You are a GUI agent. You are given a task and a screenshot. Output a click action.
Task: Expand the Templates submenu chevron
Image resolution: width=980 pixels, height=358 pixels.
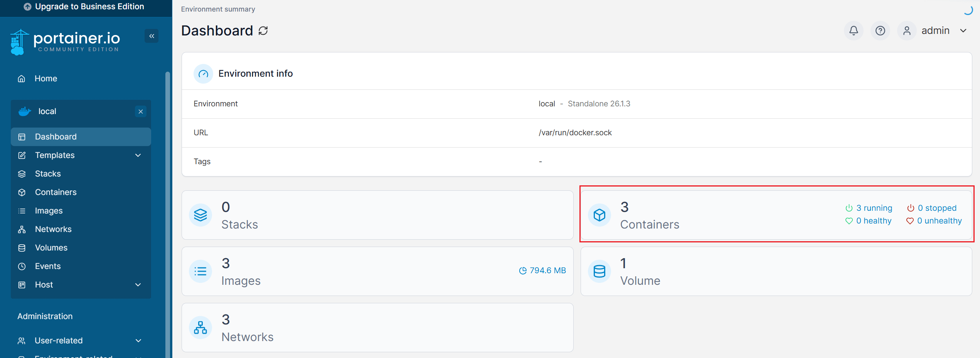pos(138,155)
